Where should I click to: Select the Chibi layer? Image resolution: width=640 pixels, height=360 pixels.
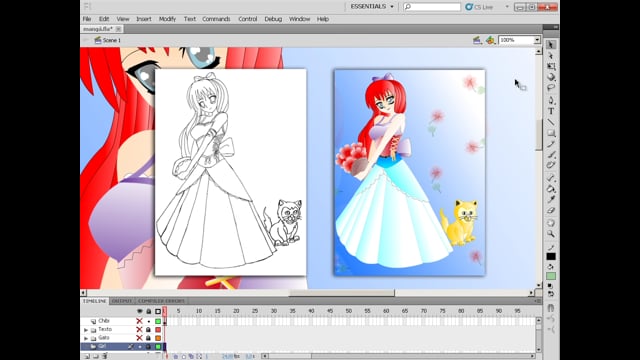click(104, 321)
